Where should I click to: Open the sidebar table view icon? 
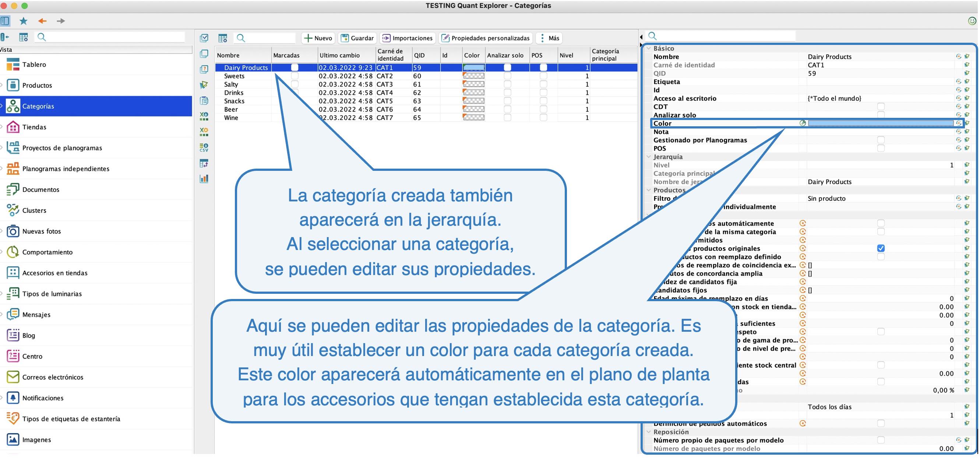point(24,37)
